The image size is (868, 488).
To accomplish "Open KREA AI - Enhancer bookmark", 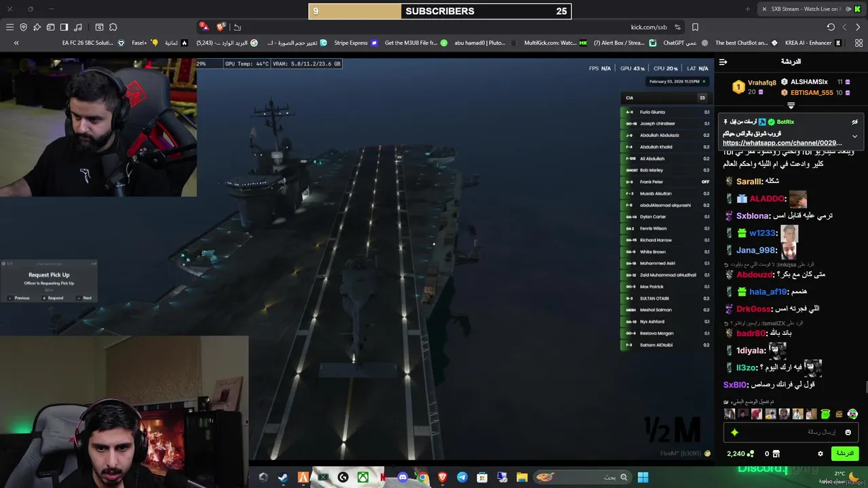I will click(813, 43).
